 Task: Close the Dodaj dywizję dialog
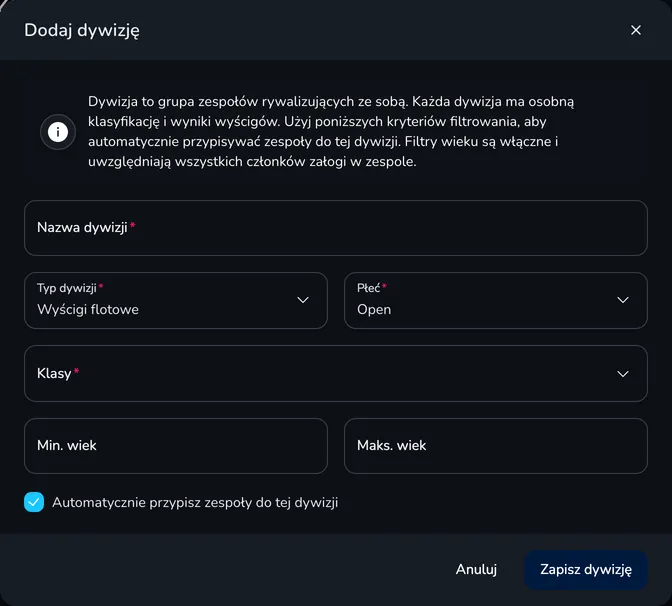click(636, 30)
